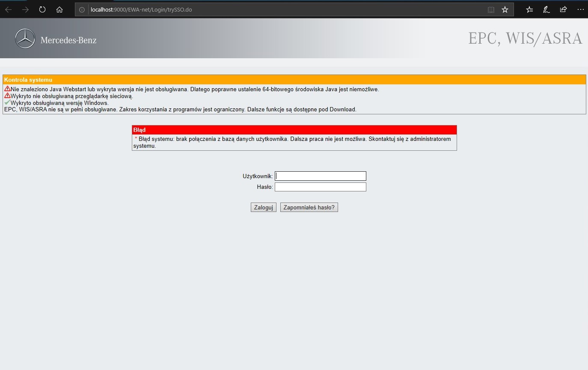Click the EPC, WIS/ASRA nie są w pełni line
The height and width of the screenshot is (370, 588).
point(180,110)
